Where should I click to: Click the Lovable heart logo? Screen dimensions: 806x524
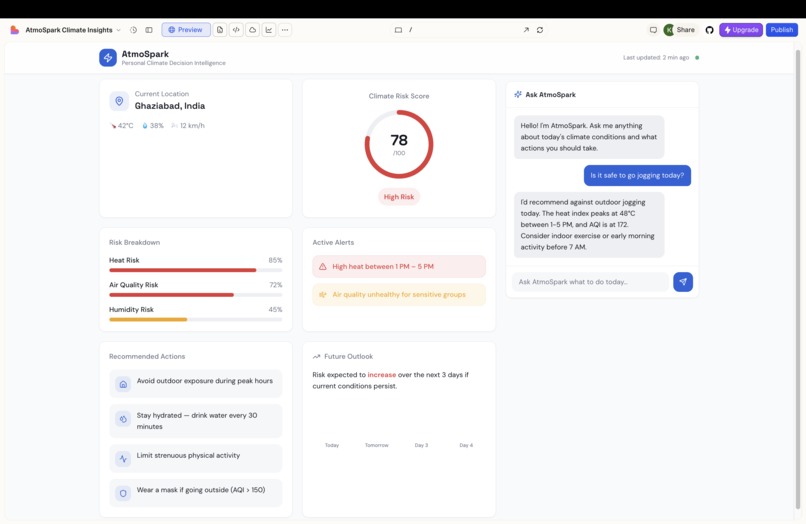coord(14,30)
